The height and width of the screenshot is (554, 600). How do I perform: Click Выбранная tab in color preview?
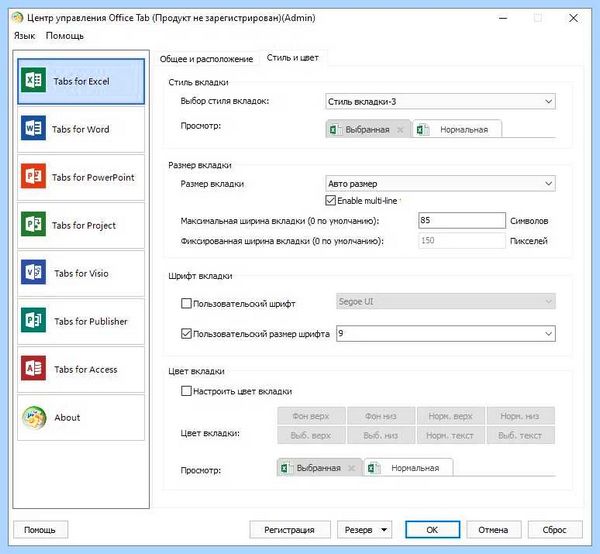click(x=319, y=468)
